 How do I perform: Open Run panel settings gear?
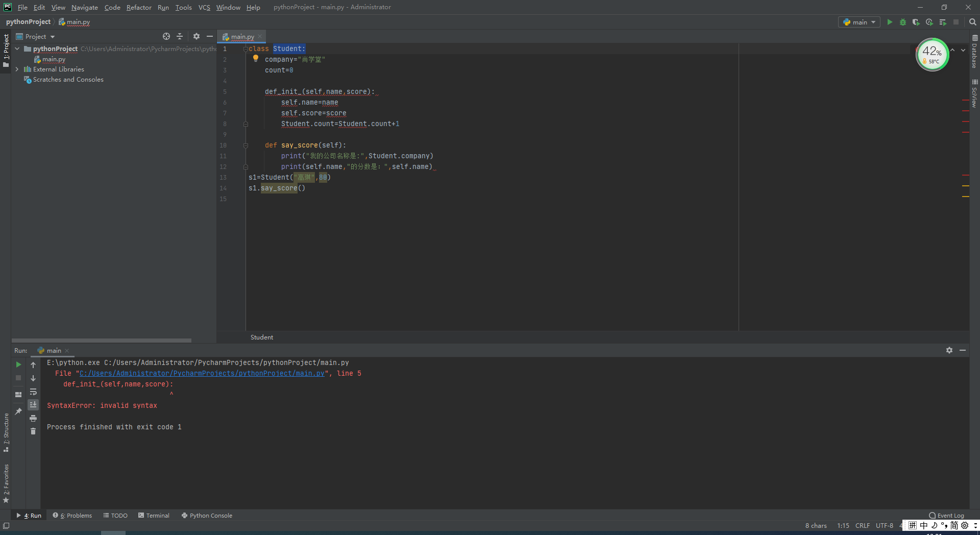[x=949, y=350]
